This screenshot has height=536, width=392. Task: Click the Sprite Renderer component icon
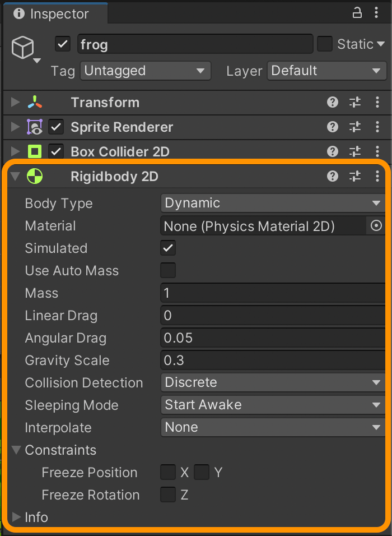click(35, 127)
